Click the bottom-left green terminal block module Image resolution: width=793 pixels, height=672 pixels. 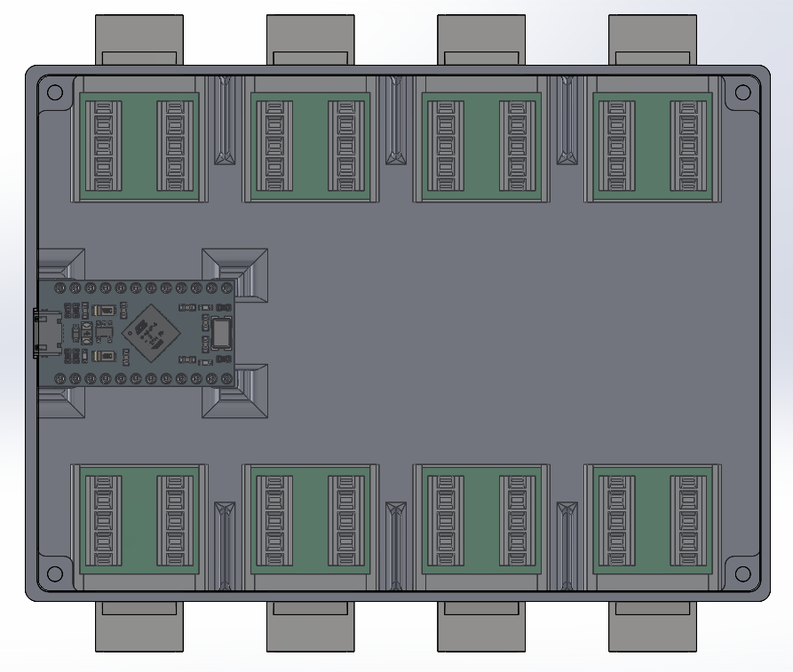click(138, 519)
